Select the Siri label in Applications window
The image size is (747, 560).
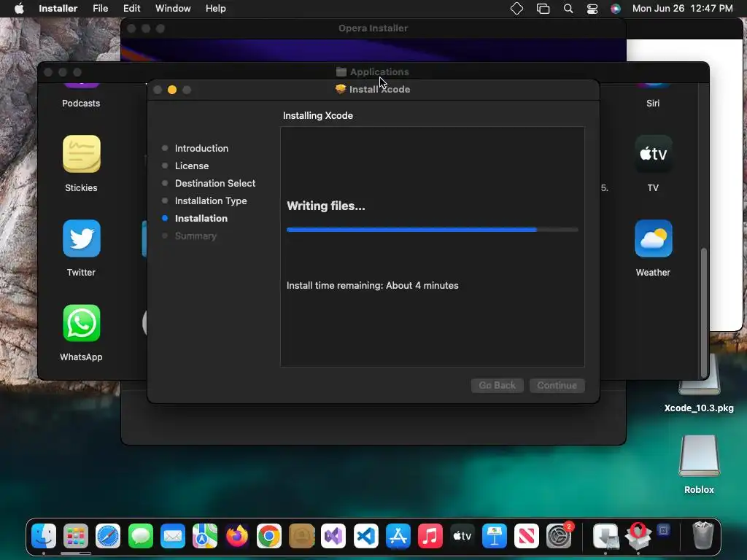[653, 104]
